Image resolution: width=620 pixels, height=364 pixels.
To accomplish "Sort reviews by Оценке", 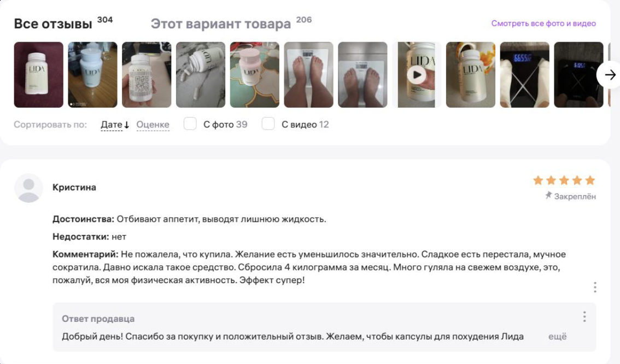I will [x=153, y=125].
